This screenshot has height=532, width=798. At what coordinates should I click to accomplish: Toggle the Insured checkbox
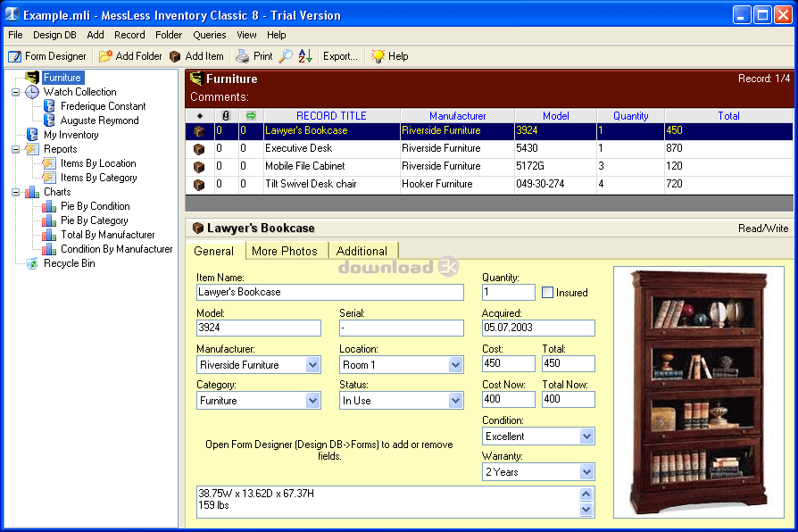(548, 293)
